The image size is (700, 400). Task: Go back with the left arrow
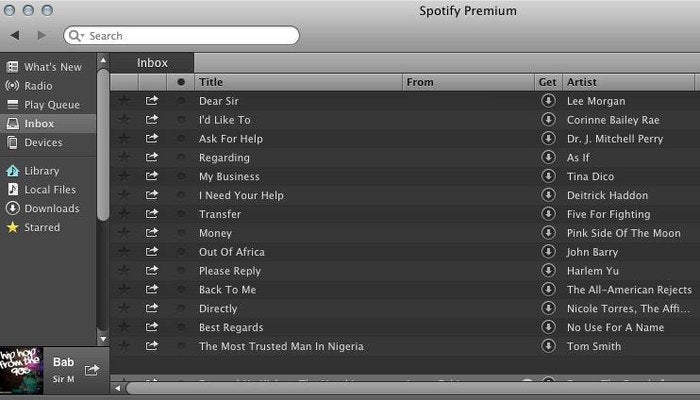(15, 35)
